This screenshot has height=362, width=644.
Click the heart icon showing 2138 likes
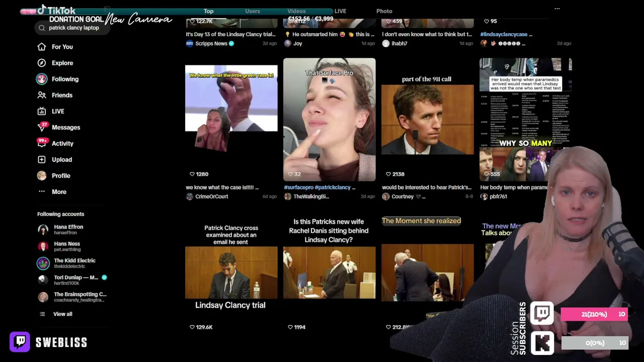pyautogui.click(x=388, y=174)
